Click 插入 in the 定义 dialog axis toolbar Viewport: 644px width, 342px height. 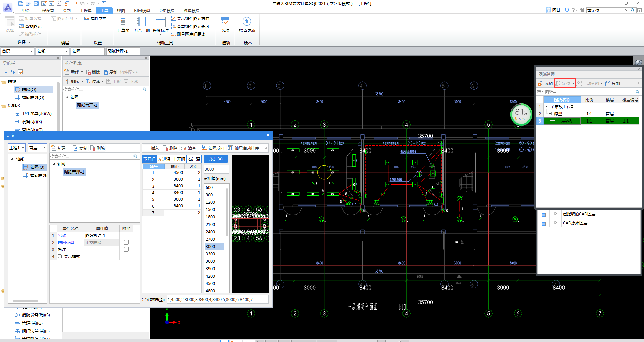[152, 148]
